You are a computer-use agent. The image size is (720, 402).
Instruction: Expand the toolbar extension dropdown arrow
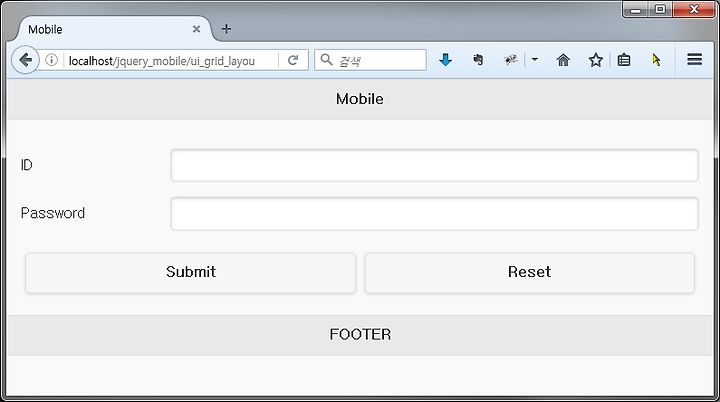click(534, 59)
